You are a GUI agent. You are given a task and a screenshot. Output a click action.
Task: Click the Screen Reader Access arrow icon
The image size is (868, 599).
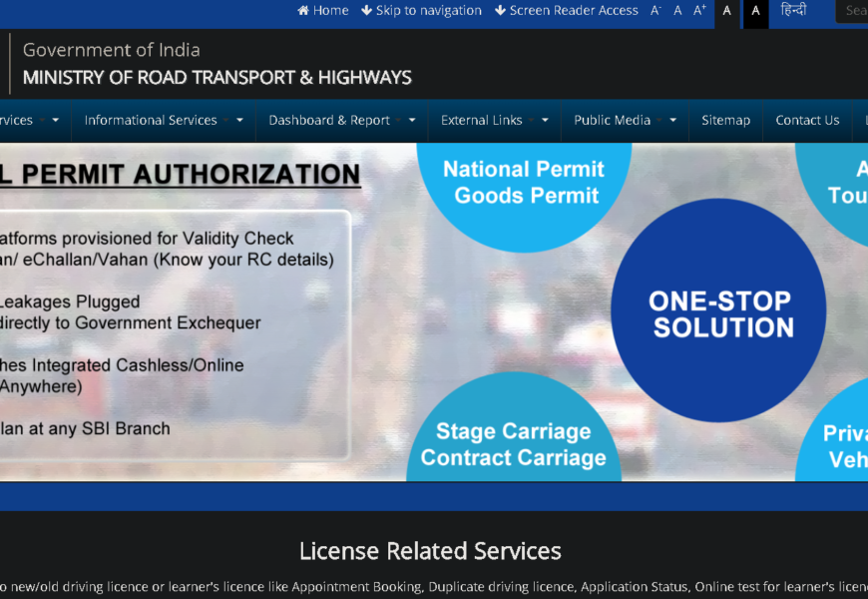[500, 11]
